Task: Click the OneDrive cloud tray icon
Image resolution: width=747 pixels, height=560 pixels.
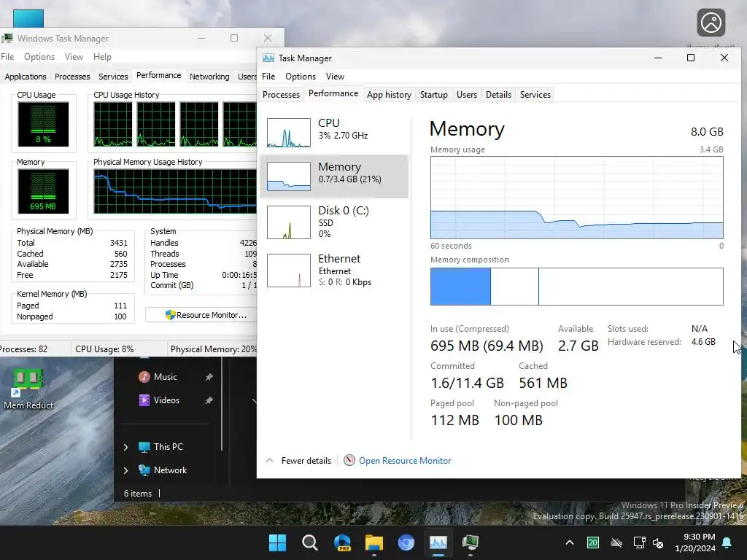Action: click(616, 542)
